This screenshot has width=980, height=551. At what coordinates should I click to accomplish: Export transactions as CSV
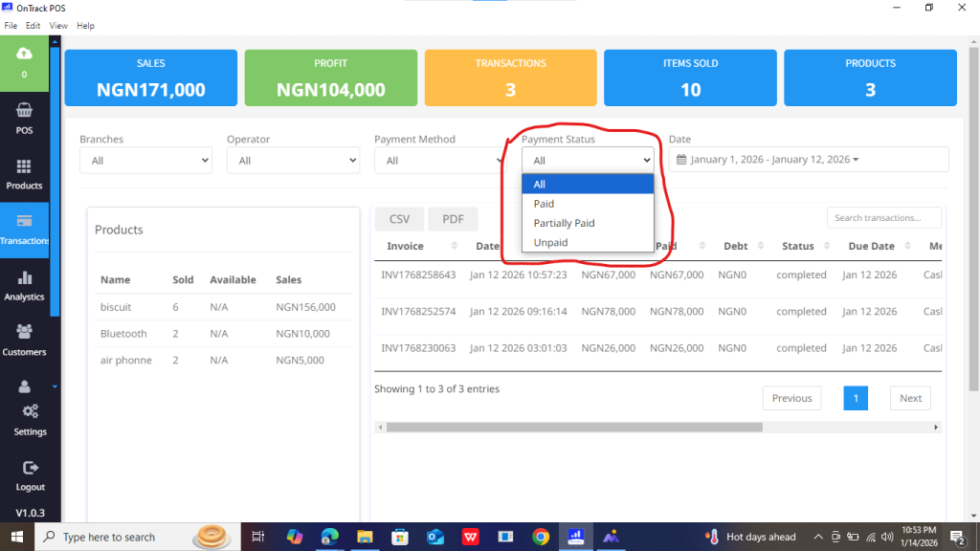(x=399, y=219)
